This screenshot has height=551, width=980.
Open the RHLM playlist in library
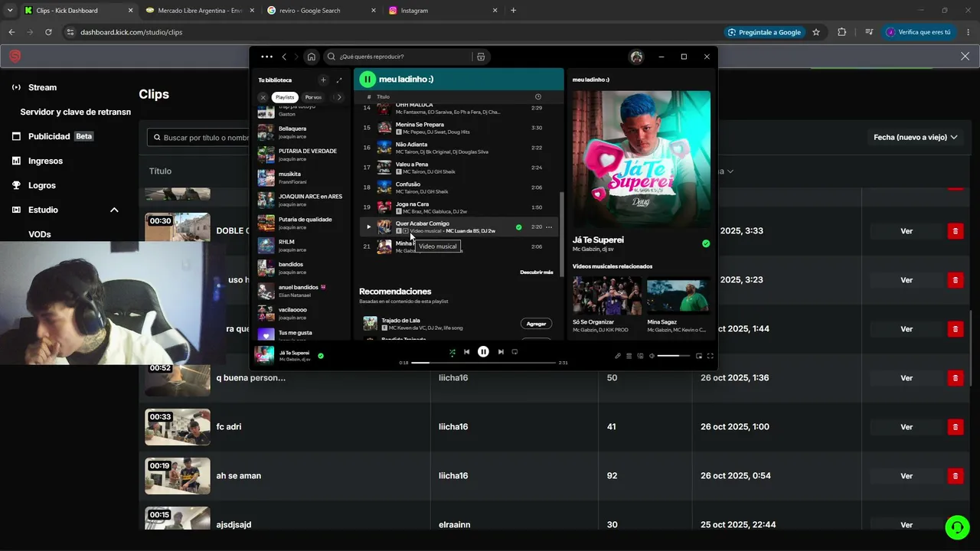point(303,246)
